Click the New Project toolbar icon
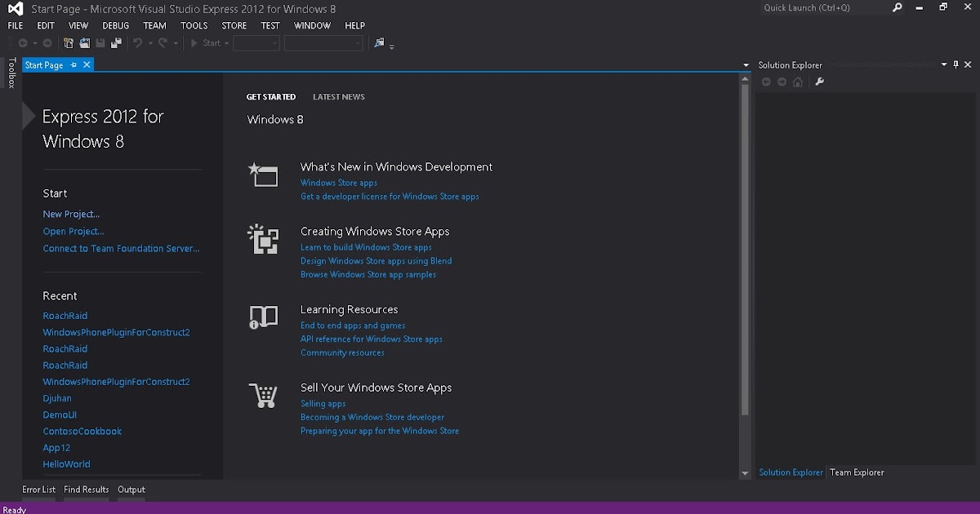Image resolution: width=980 pixels, height=514 pixels. pyautogui.click(x=69, y=43)
